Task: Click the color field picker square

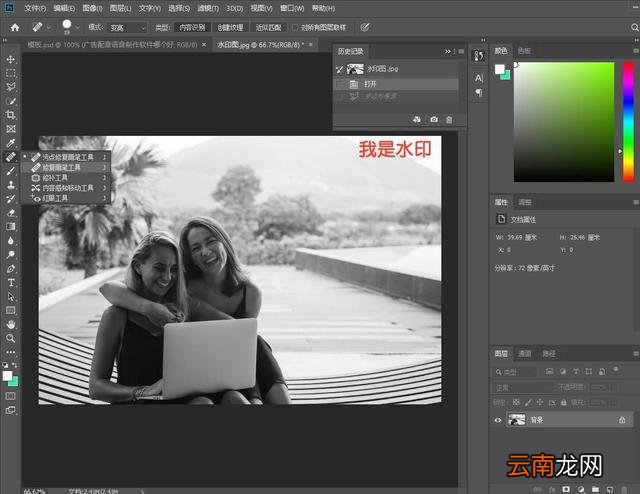Action: [x=564, y=122]
